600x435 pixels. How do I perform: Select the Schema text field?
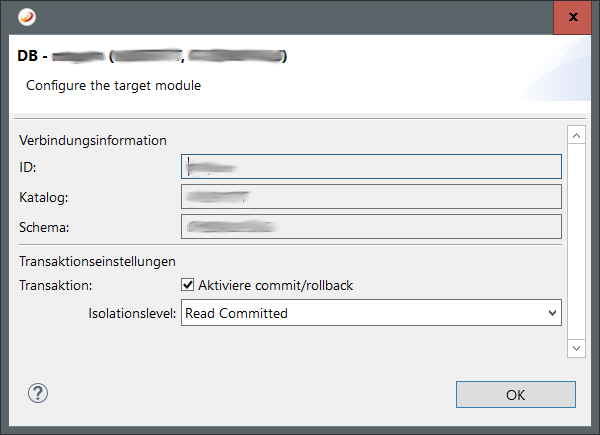(371, 227)
